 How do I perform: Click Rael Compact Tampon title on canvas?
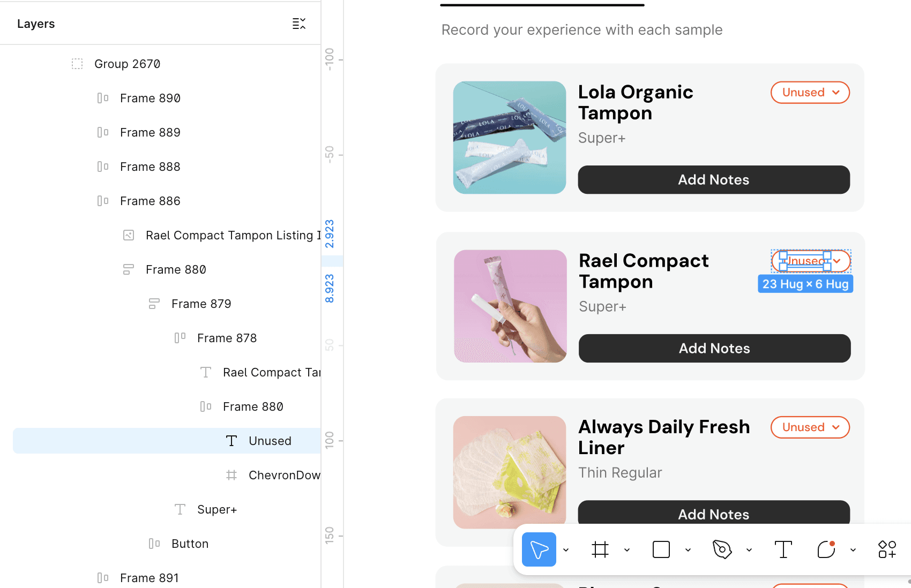[644, 271]
